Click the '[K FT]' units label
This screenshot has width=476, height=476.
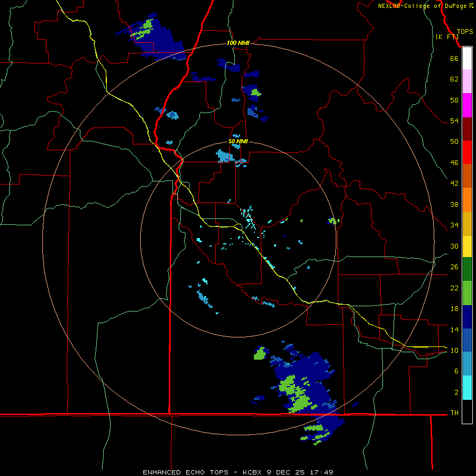446,36
